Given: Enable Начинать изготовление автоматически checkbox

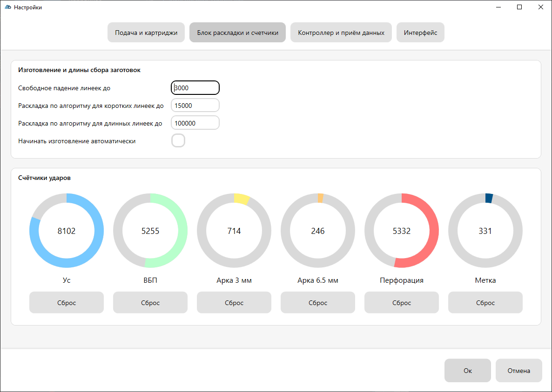Looking at the screenshot, I should click(x=178, y=140).
